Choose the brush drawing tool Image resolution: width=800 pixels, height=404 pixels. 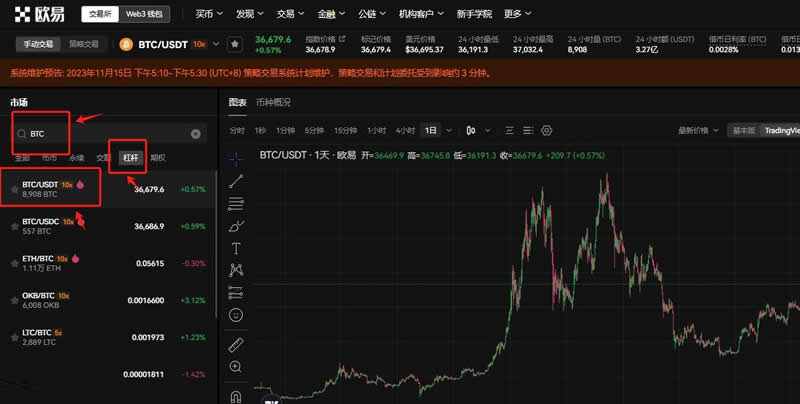point(236,226)
